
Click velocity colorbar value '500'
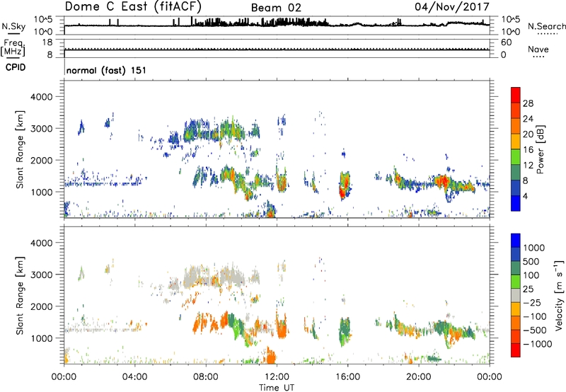point(531,262)
